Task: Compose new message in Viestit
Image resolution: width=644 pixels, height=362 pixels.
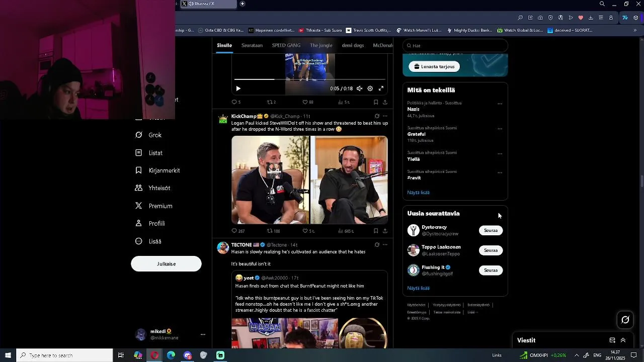Action: point(612,340)
